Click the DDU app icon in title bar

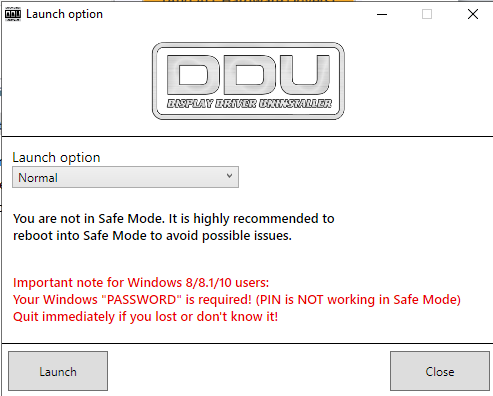coord(13,14)
